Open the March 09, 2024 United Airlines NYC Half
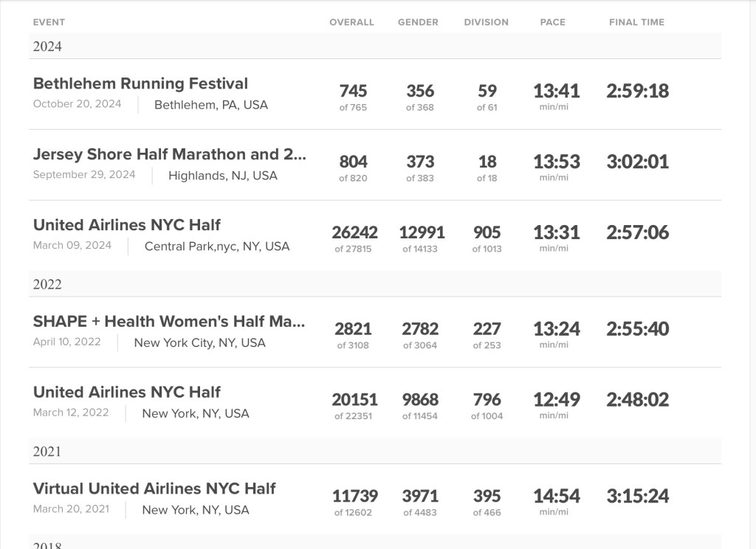 (127, 226)
